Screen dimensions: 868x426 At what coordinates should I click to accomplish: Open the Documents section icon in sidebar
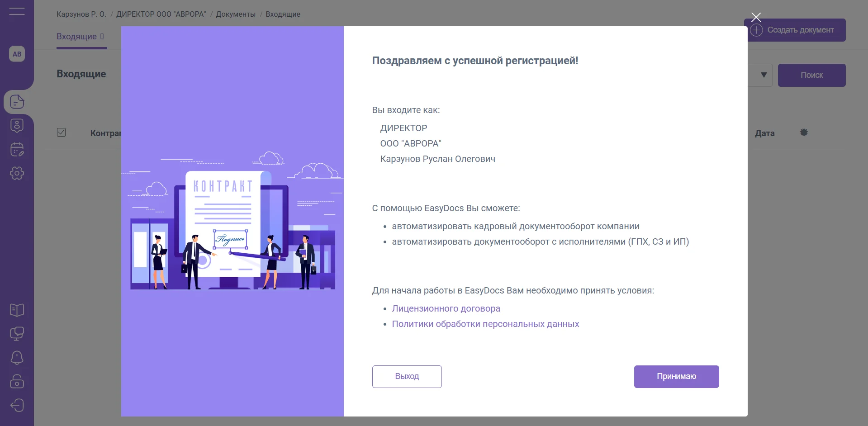pos(17,102)
